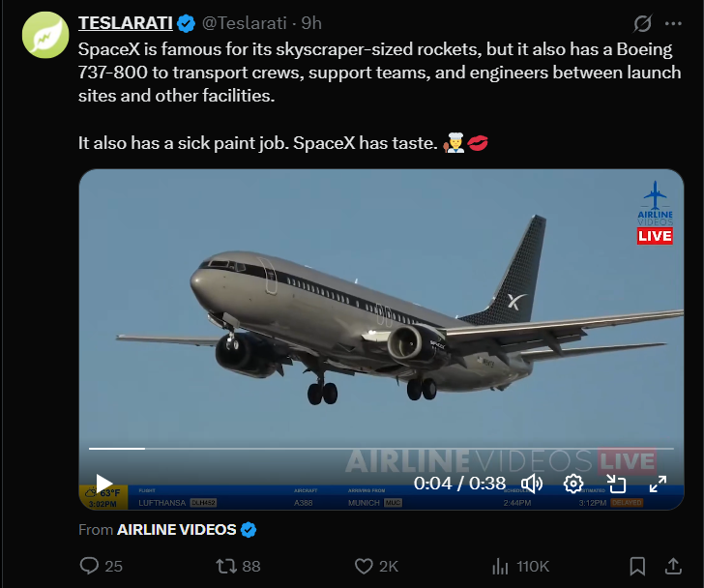Viewport: 704px width, 588px height.
Task: Open the three-dot More menu on the post
Action: (672, 23)
